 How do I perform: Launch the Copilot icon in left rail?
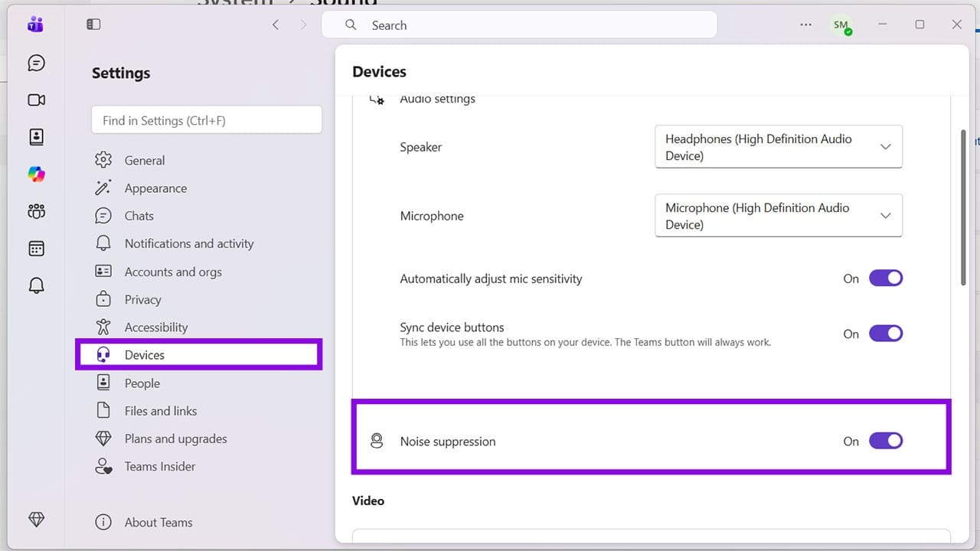tap(36, 174)
